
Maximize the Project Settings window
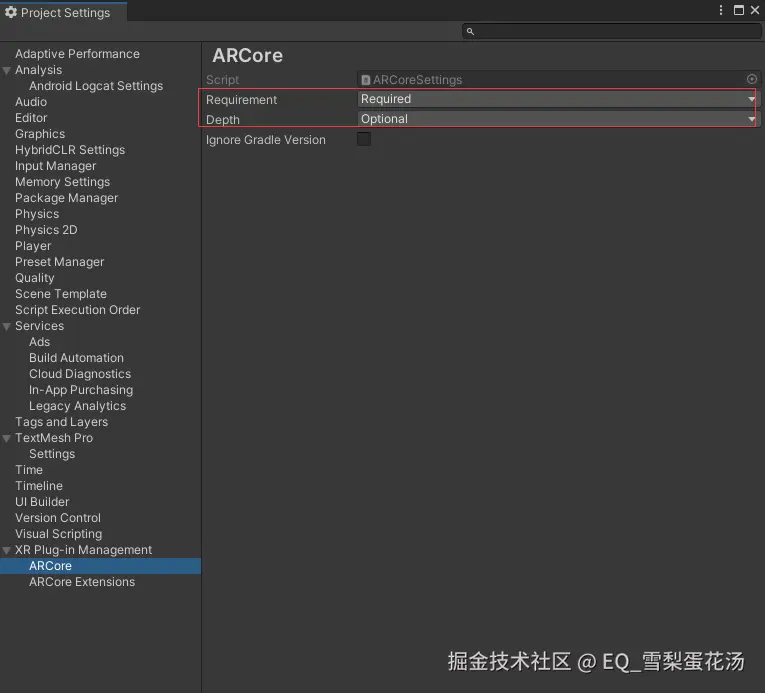click(x=739, y=10)
